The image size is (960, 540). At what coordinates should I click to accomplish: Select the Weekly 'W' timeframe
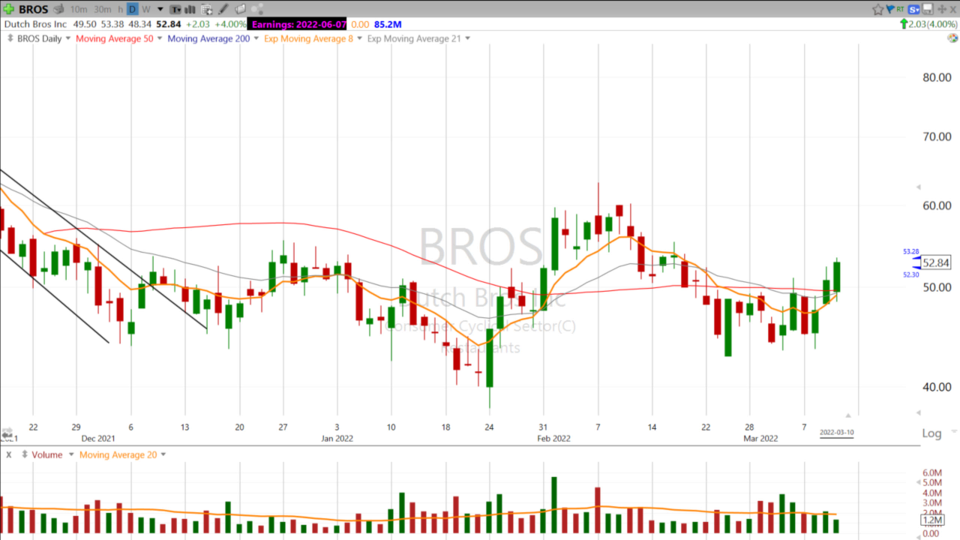[x=146, y=9]
